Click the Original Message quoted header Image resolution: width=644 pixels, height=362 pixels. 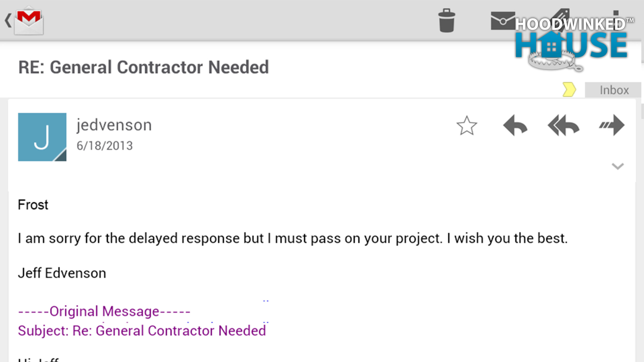coord(104,311)
